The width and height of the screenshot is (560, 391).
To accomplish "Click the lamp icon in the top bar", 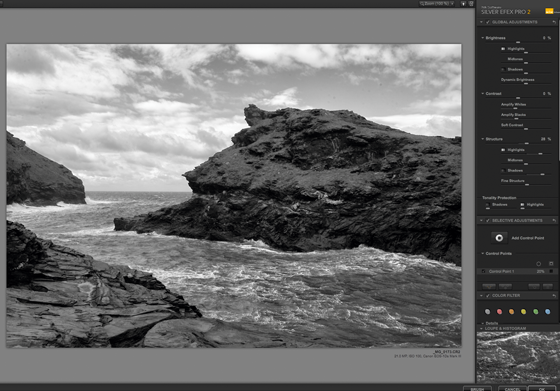I will pyautogui.click(x=463, y=4).
